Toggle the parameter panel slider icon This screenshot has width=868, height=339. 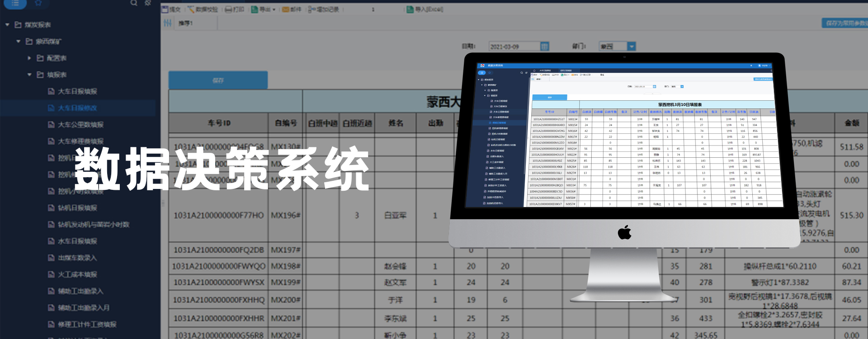168,23
